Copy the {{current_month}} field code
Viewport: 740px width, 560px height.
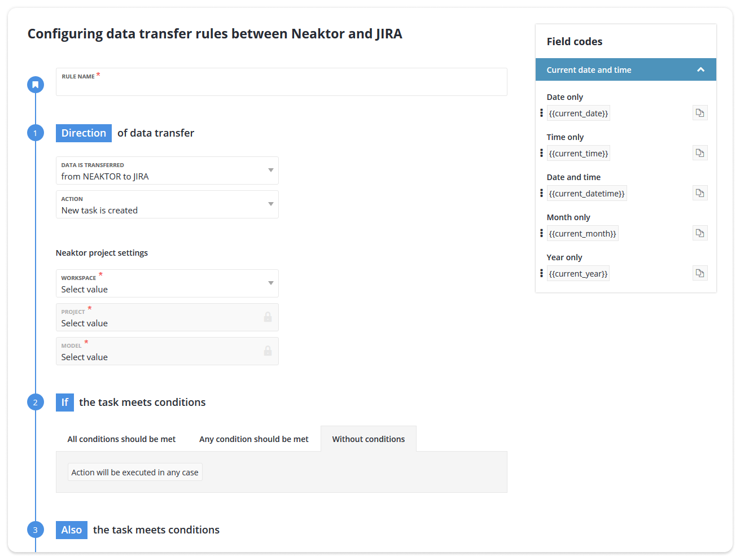(700, 233)
